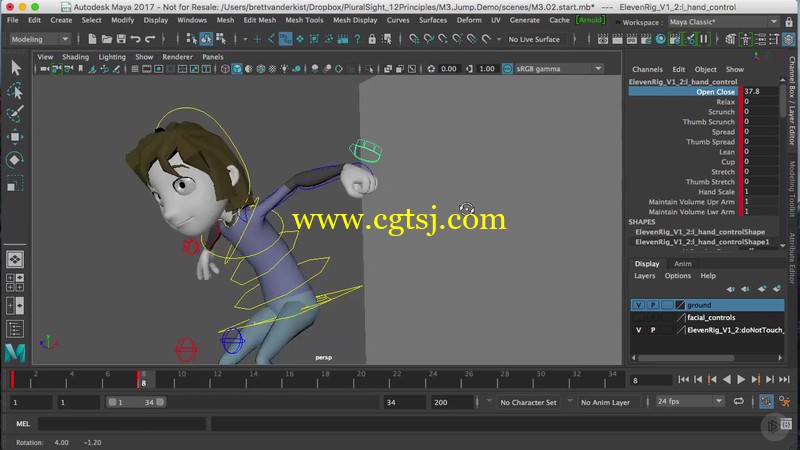This screenshot has height=450, width=800.
Task: Toggle playback looping button
Action: point(738,402)
